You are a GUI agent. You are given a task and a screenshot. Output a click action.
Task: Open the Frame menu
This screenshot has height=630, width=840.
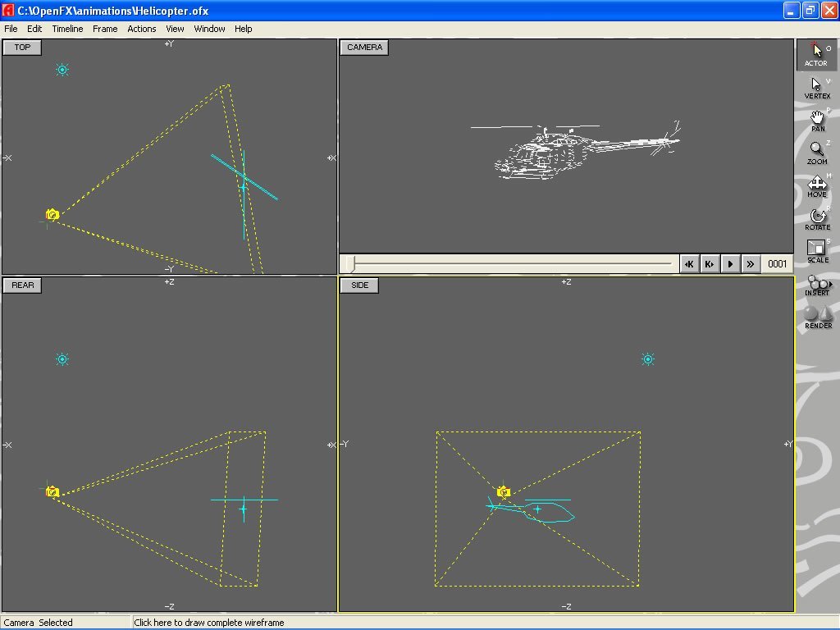pyautogui.click(x=105, y=29)
